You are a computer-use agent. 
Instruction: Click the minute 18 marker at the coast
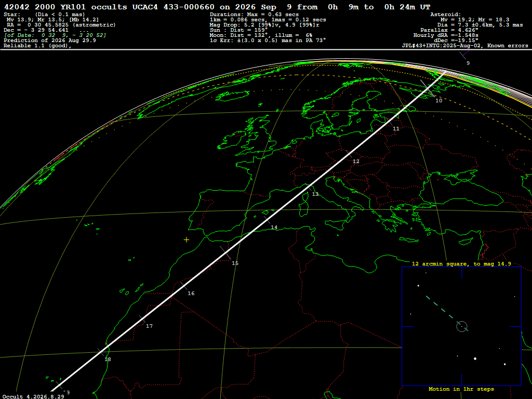coord(108,360)
